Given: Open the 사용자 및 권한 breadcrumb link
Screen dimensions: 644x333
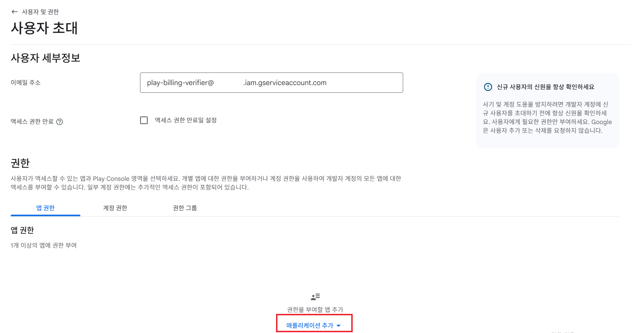Looking at the screenshot, I should (x=40, y=12).
